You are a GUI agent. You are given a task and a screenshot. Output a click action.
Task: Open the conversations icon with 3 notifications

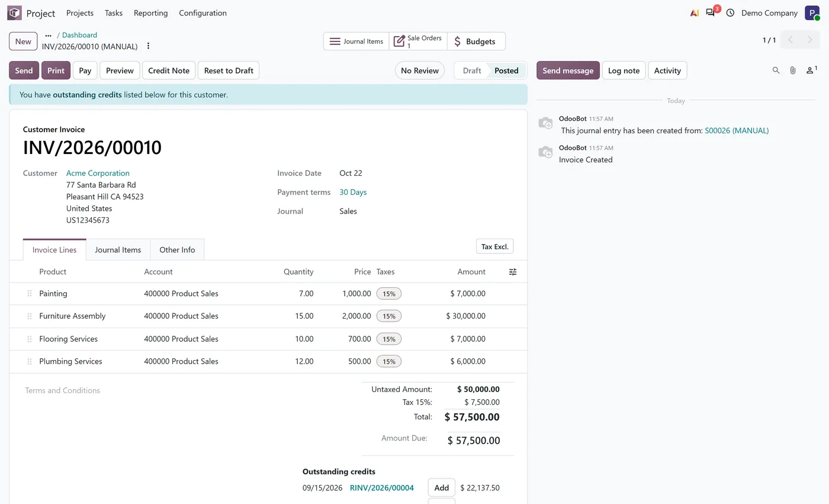point(711,12)
